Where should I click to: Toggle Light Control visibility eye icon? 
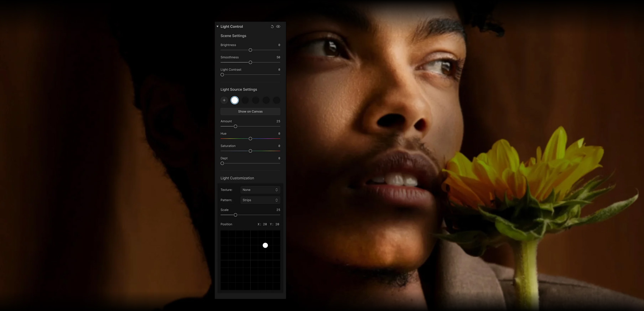(x=278, y=27)
